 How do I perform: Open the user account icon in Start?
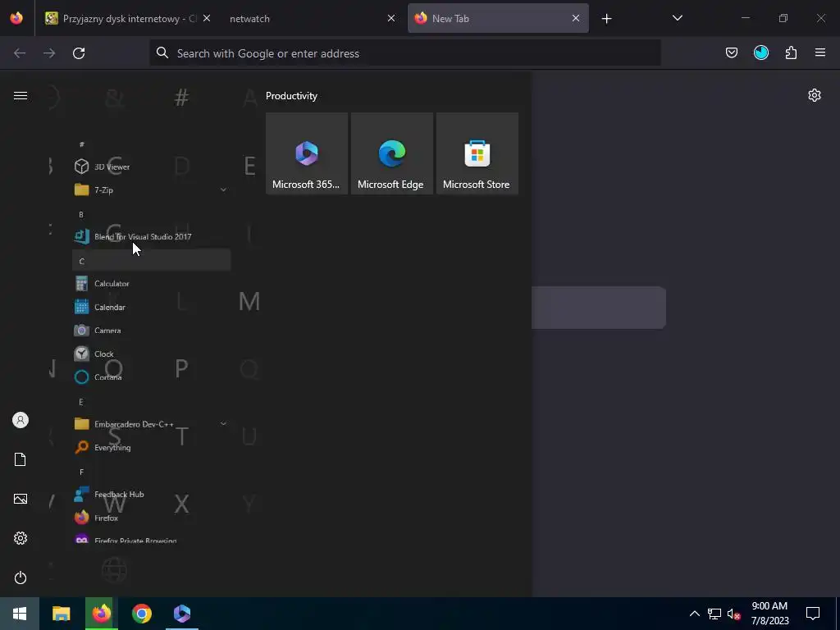[x=21, y=420]
